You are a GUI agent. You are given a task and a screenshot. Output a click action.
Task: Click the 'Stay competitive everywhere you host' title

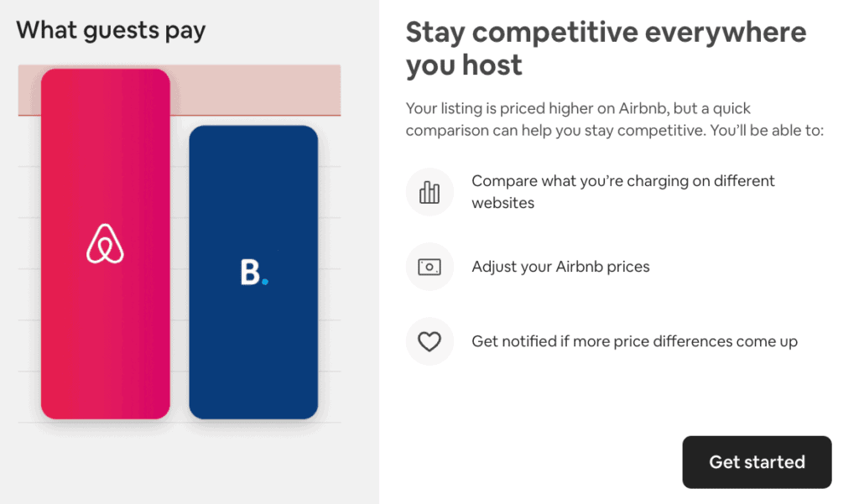[x=606, y=48]
